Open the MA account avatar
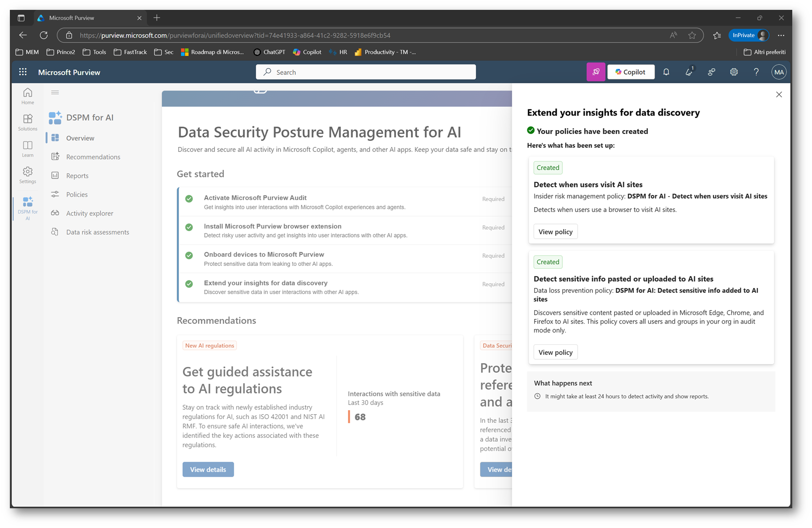 click(779, 72)
